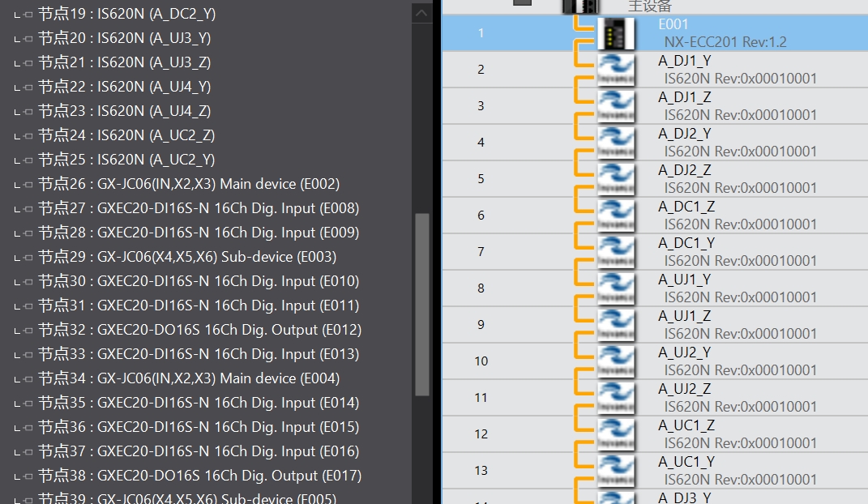Viewport: 868px width, 504px height.
Task: Click node icon beside 节点34 GX-JC06 E004
Action: 28,380
